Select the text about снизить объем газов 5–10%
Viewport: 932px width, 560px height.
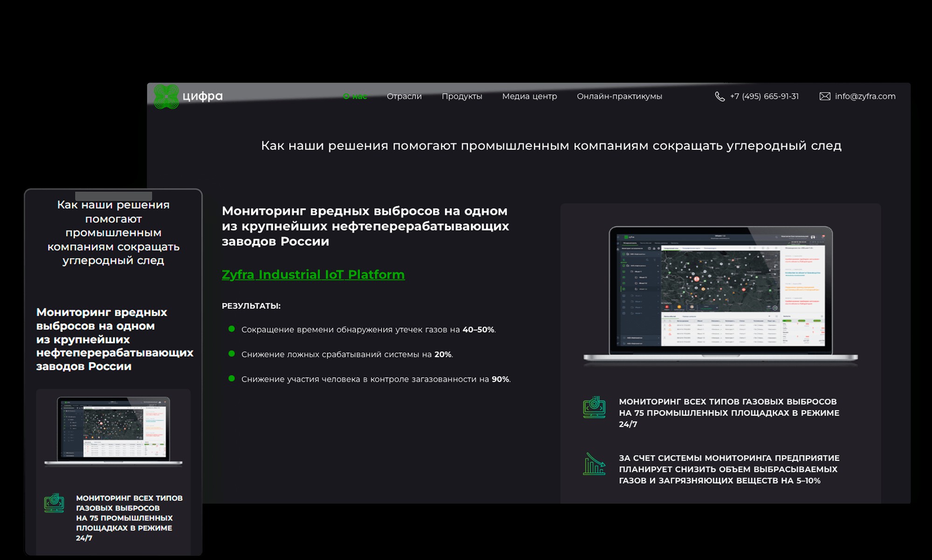coord(729,469)
